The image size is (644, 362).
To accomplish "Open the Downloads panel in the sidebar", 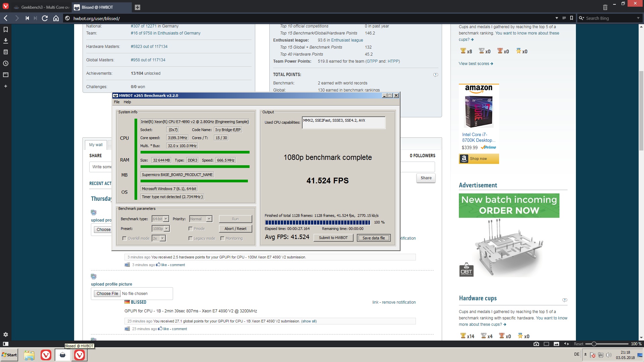I will 5,41.
